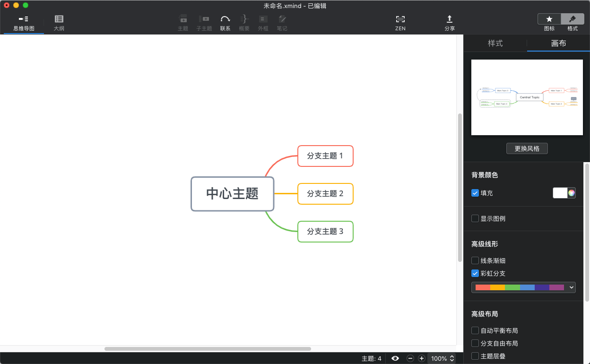This screenshot has width=590, height=364.
Task: Enable the 显示图例 checkbox
Action: tap(475, 218)
